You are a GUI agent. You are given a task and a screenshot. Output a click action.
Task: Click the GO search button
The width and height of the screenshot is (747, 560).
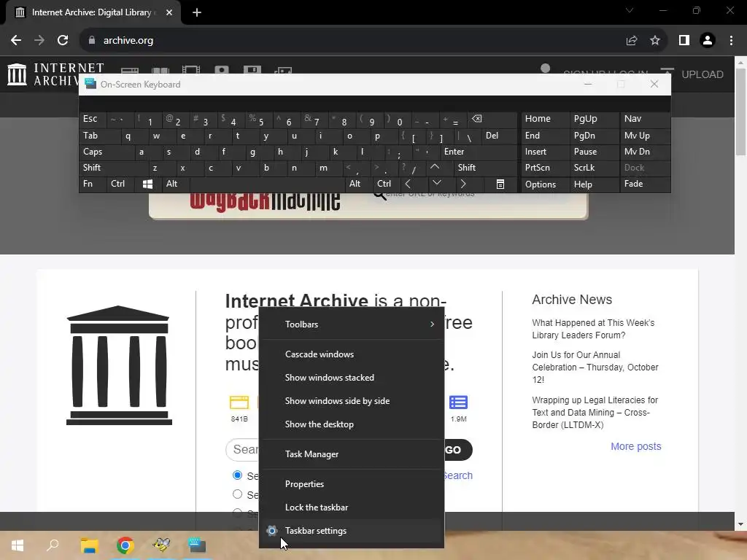pos(458,450)
